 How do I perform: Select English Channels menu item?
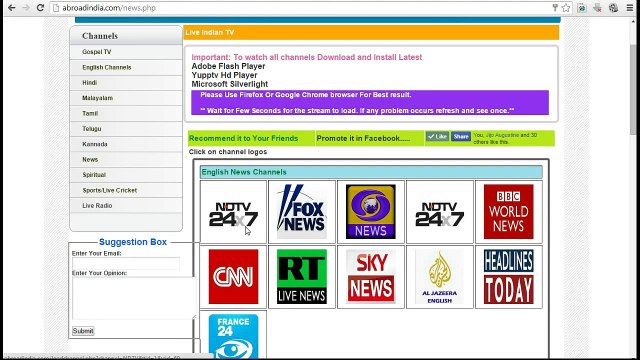tap(126, 67)
